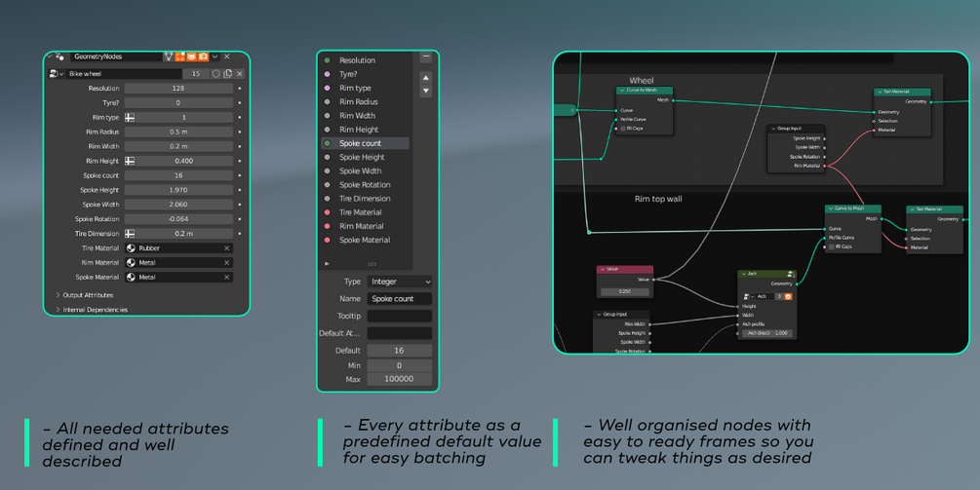Viewport: 980px width, 490px height.
Task: Select Rim Radius in the inputs list
Action: pos(365,101)
